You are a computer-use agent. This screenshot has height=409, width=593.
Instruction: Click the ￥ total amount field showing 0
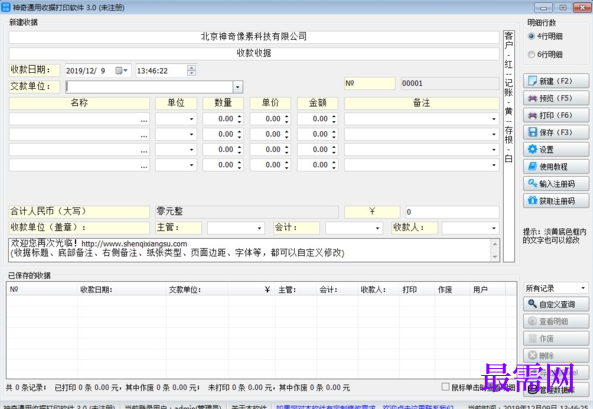[452, 212]
